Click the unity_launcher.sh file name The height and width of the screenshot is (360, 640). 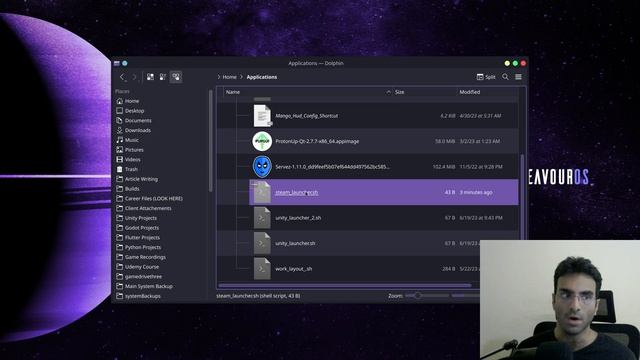click(x=295, y=243)
